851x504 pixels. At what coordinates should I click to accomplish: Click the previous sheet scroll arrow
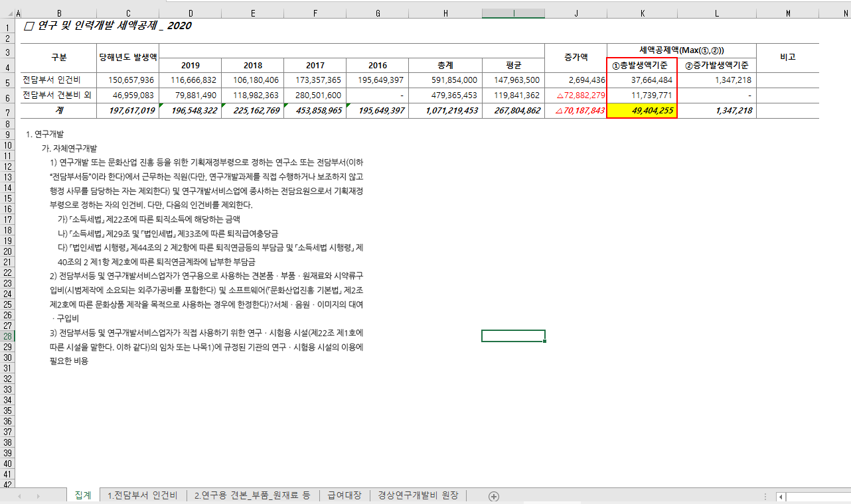20,496
